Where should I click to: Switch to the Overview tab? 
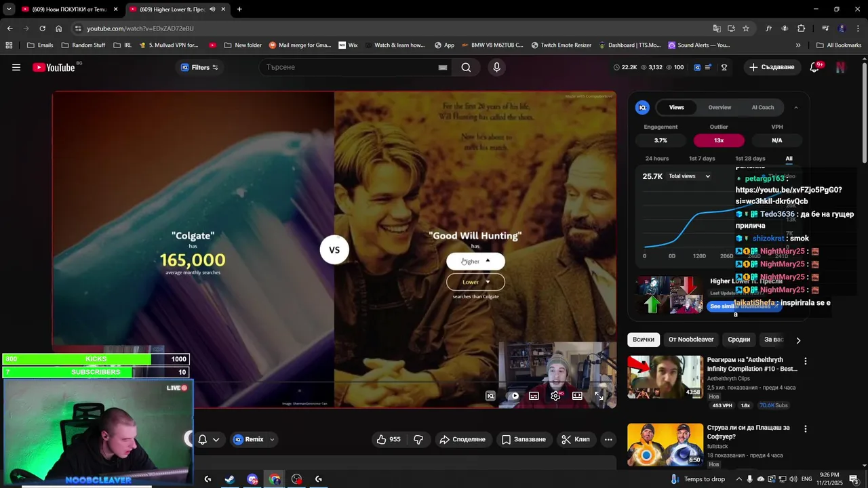coord(719,107)
